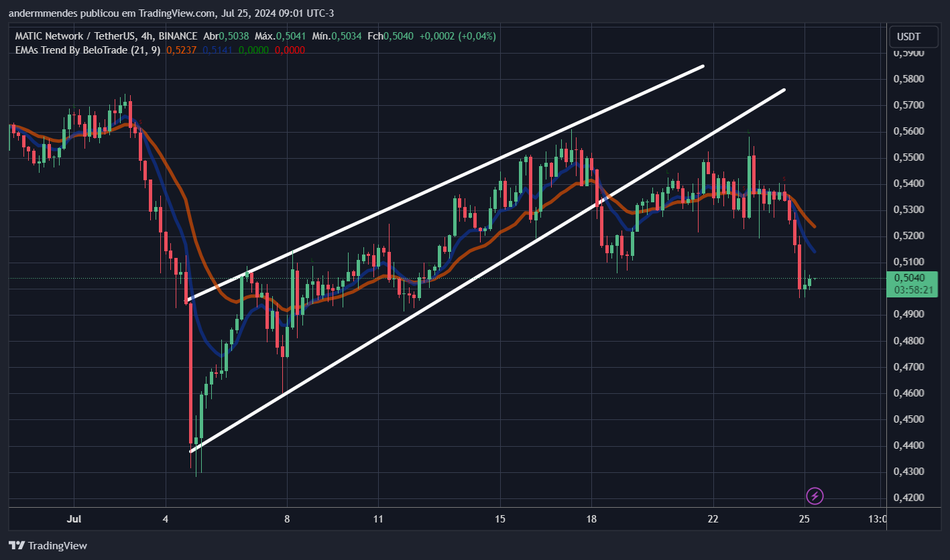Select the EMAs Trend By BeloTrade indicator legend
Viewport: 950px width, 560px height.
pos(87,50)
